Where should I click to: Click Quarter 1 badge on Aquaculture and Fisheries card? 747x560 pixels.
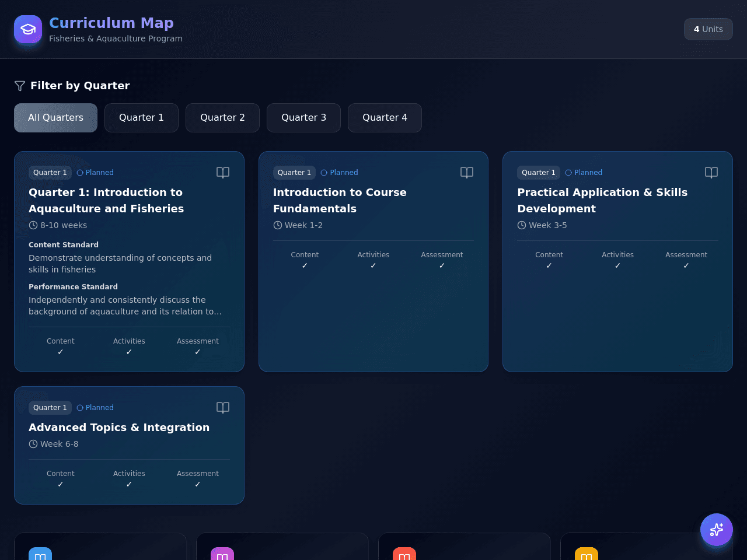coord(50,173)
